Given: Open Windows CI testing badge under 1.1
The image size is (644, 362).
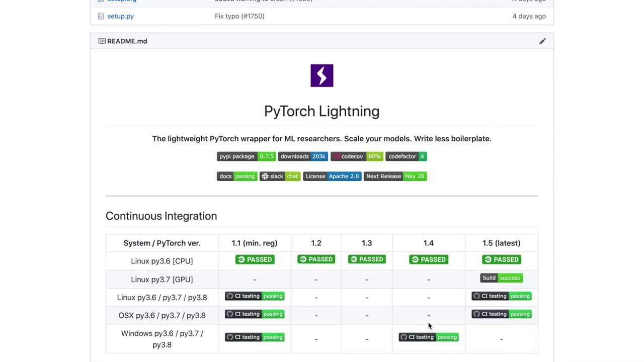Looking at the screenshot, I should point(255,337).
